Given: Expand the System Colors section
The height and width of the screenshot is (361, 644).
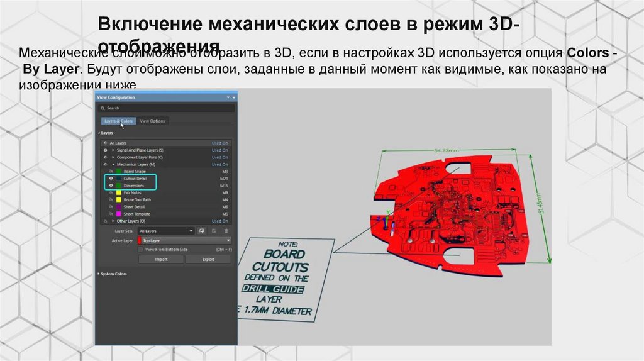Looking at the screenshot, I should [x=99, y=274].
